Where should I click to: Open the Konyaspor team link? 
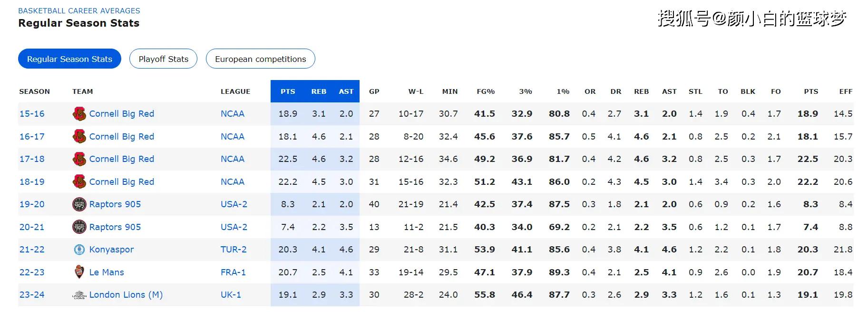point(111,250)
